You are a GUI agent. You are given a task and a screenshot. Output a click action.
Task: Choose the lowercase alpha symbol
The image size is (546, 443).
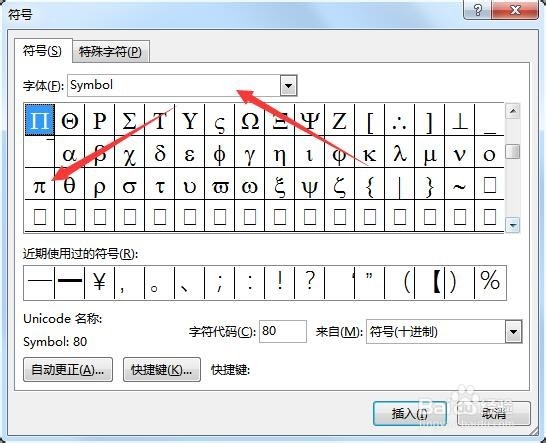click(x=70, y=152)
